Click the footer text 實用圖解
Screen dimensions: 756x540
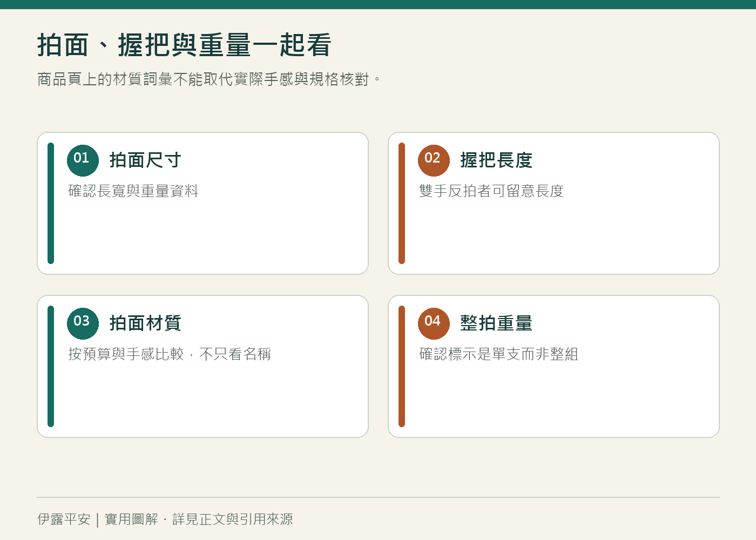point(131,519)
